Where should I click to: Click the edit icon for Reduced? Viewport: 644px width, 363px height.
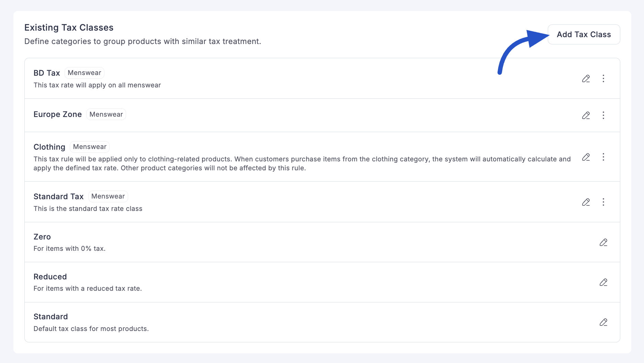point(604,282)
